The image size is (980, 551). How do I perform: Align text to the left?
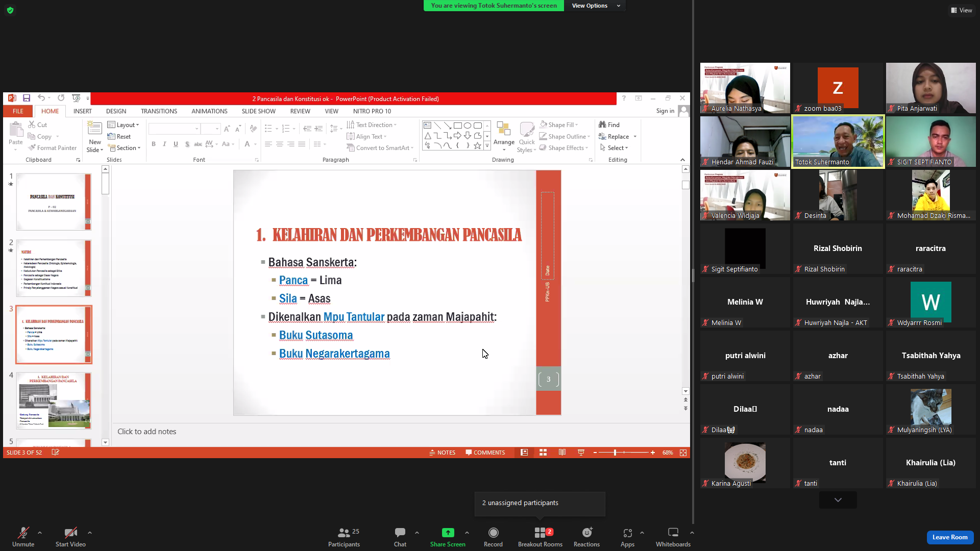coord(268,144)
